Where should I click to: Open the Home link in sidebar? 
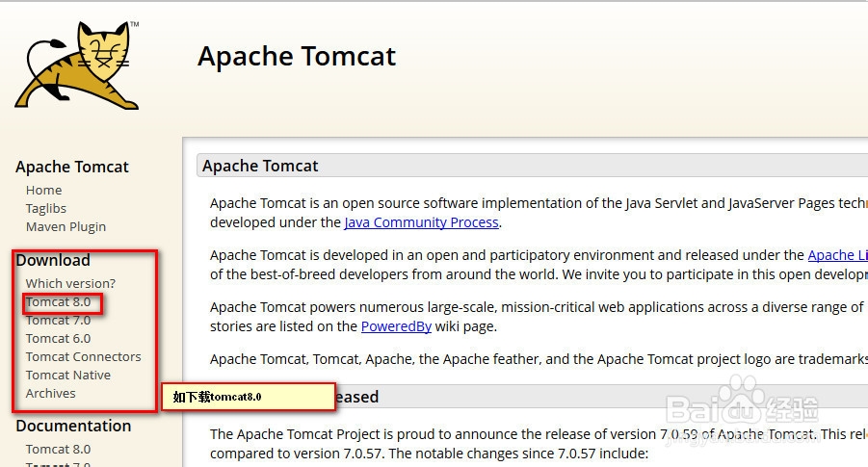click(x=43, y=190)
